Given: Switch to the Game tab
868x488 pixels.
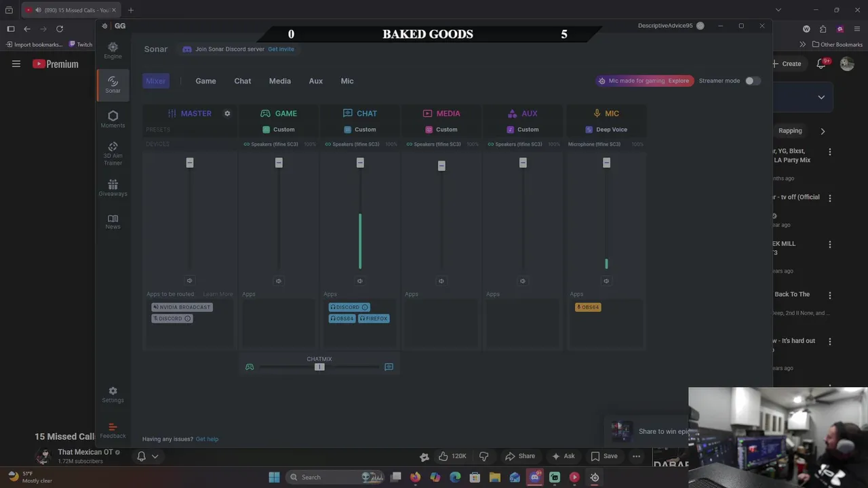Looking at the screenshot, I should (x=205, y=81).
